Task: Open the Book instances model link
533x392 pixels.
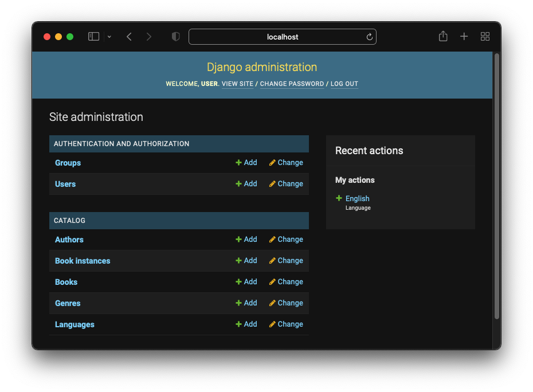Action: click(x=83, y=261)
